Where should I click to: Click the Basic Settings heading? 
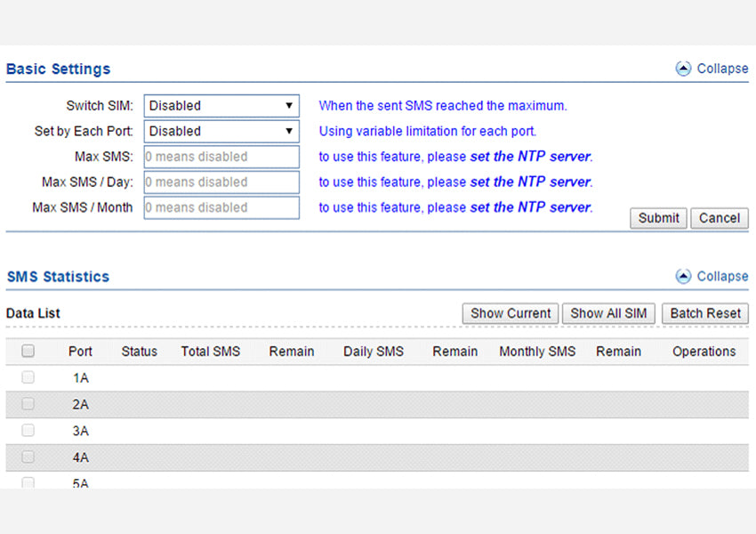tap(59, 69)
